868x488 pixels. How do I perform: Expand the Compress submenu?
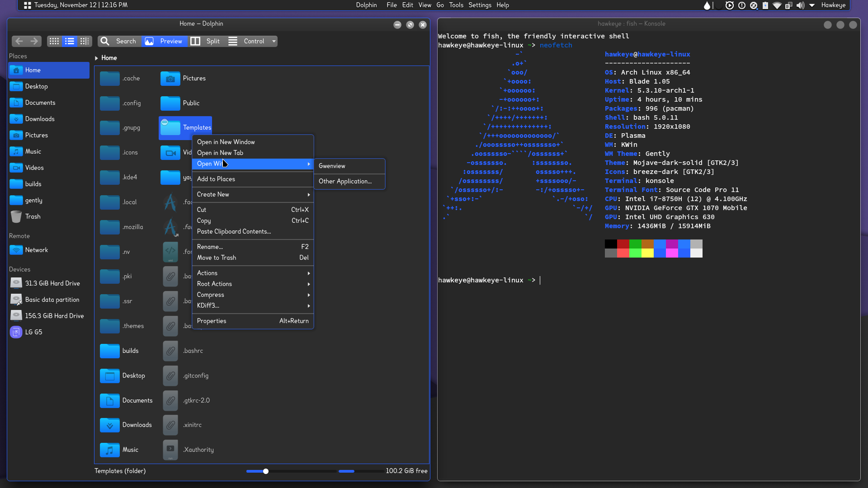pos(253,295)
